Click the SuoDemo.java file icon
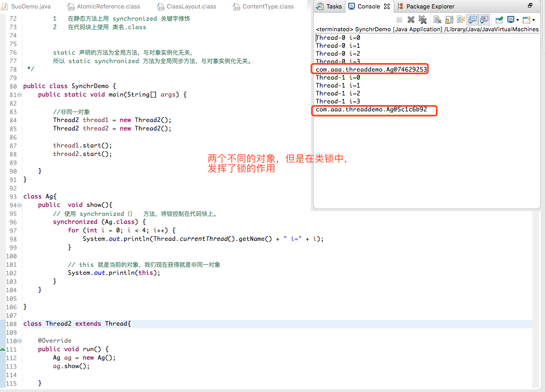 click(x=5, y=6)
